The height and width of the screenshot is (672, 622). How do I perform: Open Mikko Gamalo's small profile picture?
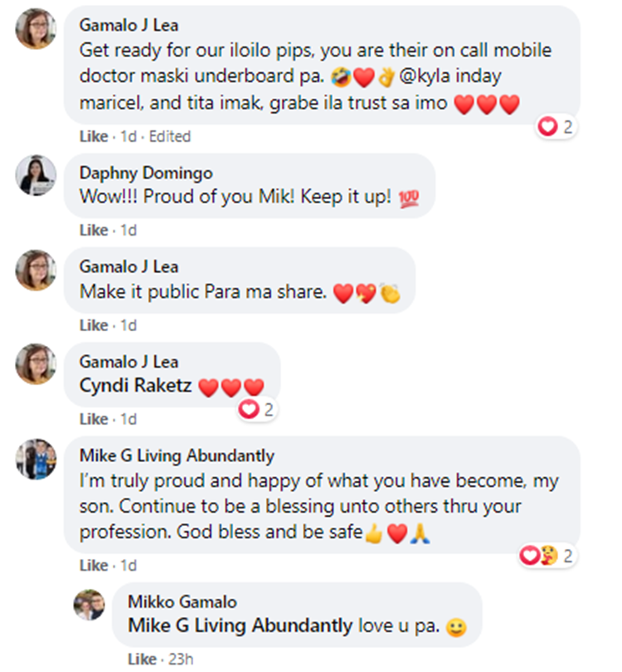click(89, 605)
